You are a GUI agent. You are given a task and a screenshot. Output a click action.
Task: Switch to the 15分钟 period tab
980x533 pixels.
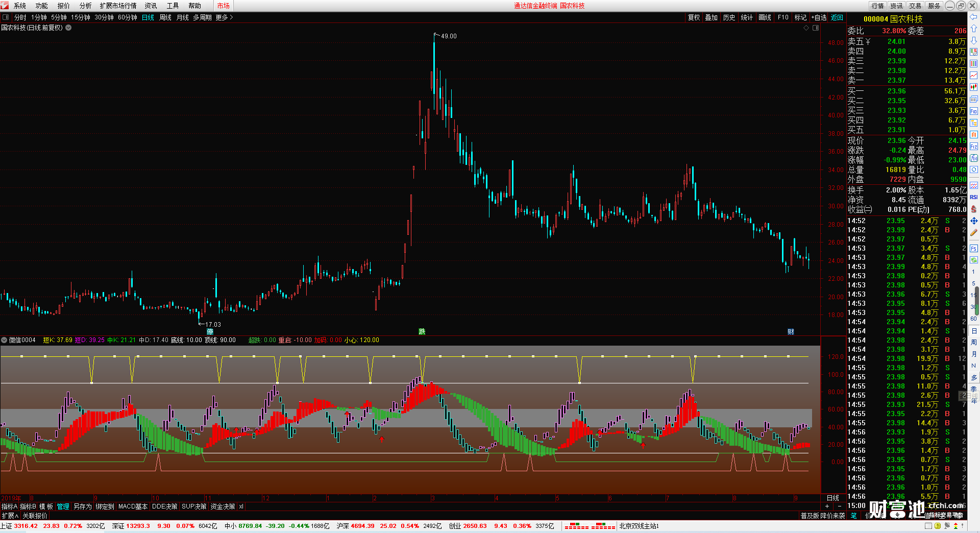tap(81, 17)
